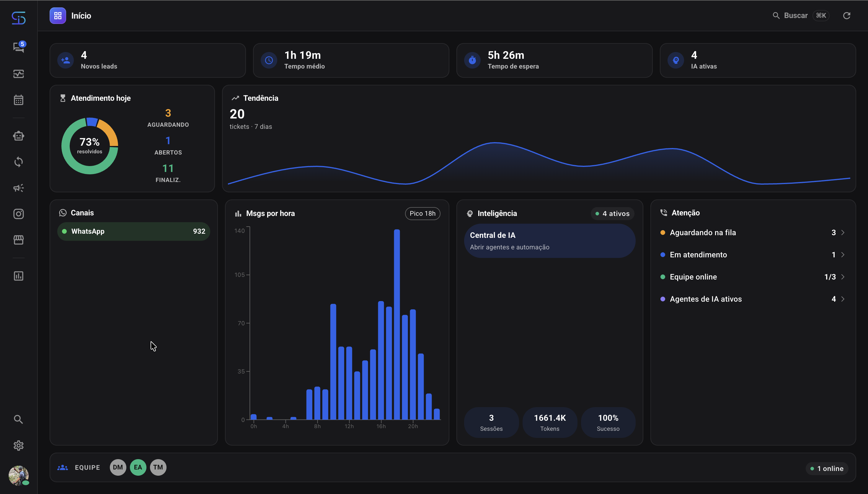868x494 pixels.
Task: Open the Instagram sidebar icon
Action: [19, 214]
